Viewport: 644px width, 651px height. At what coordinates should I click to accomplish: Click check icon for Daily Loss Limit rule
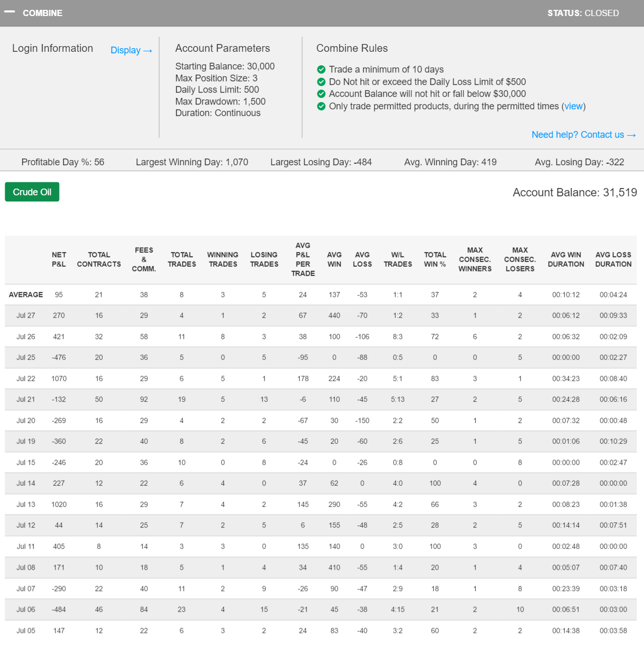click(321, 82)
